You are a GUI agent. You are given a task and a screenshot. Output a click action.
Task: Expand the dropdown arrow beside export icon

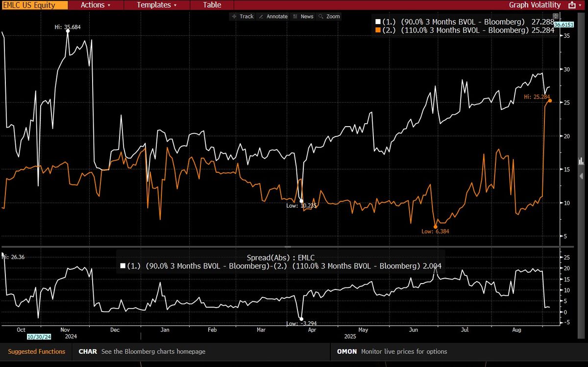(x=581, y=5)
